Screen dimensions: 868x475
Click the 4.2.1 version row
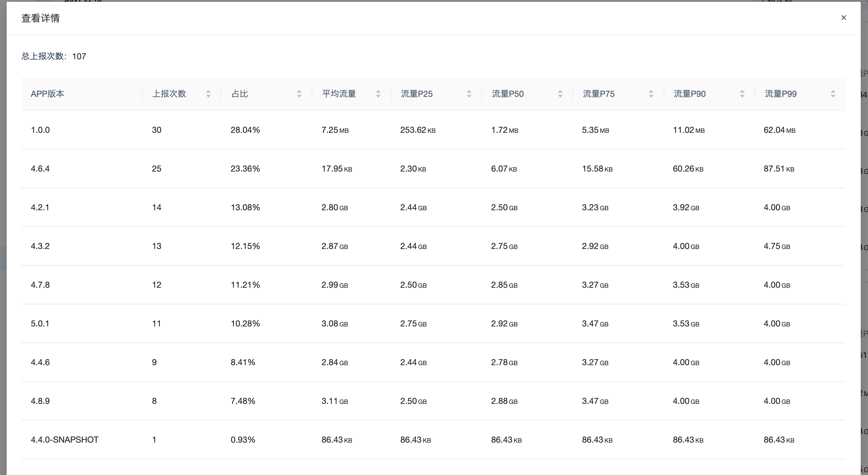coord(40,207)
